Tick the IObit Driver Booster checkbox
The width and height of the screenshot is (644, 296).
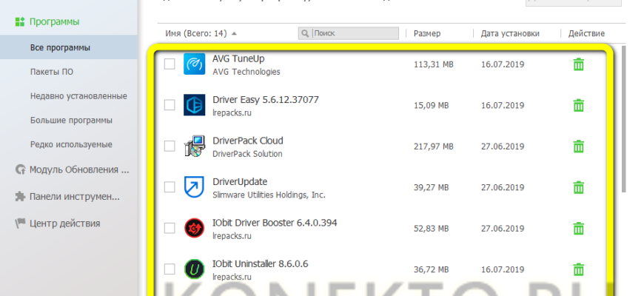click(170, 228)
